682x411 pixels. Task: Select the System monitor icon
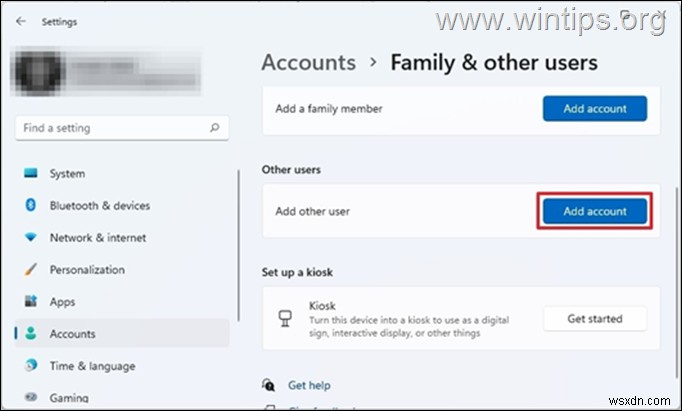click(29, 174)
